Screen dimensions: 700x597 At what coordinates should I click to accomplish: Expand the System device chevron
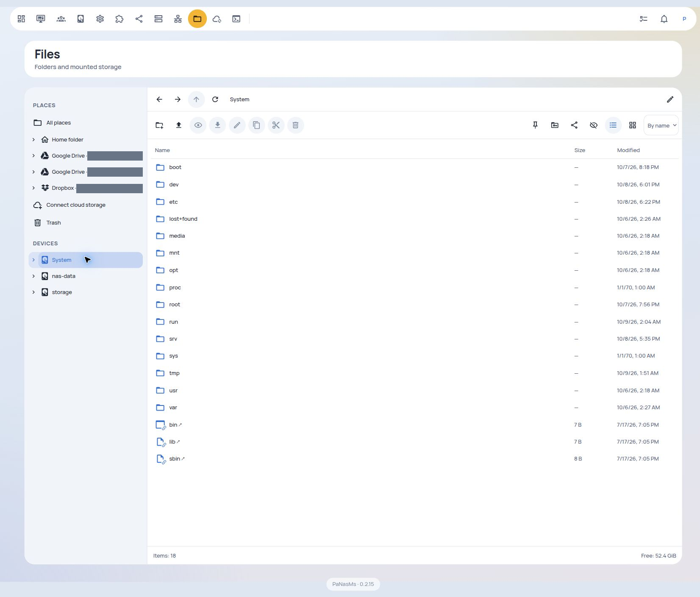(x=33, y=260)
